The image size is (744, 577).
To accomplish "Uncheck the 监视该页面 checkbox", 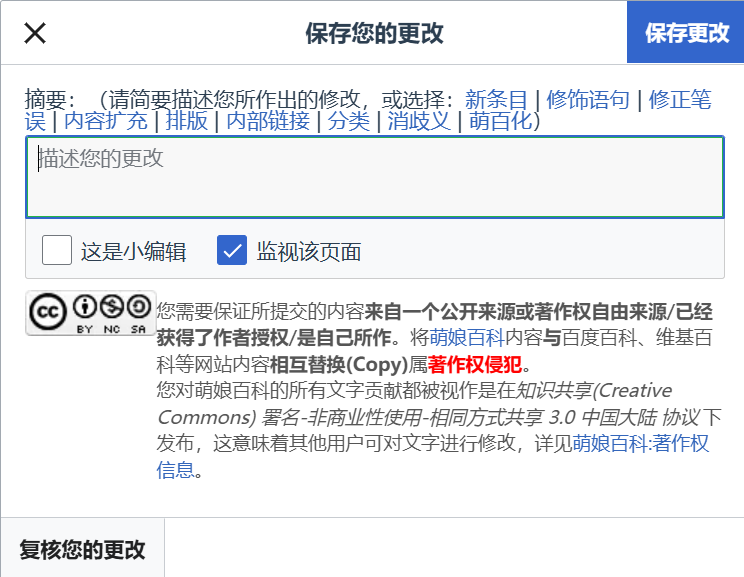I will 232,250.
